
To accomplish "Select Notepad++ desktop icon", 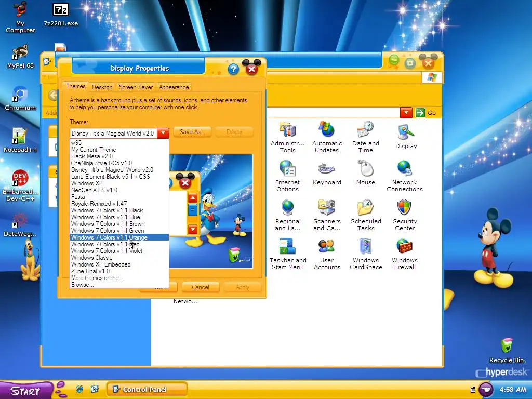I will click(x=20, y=140).
